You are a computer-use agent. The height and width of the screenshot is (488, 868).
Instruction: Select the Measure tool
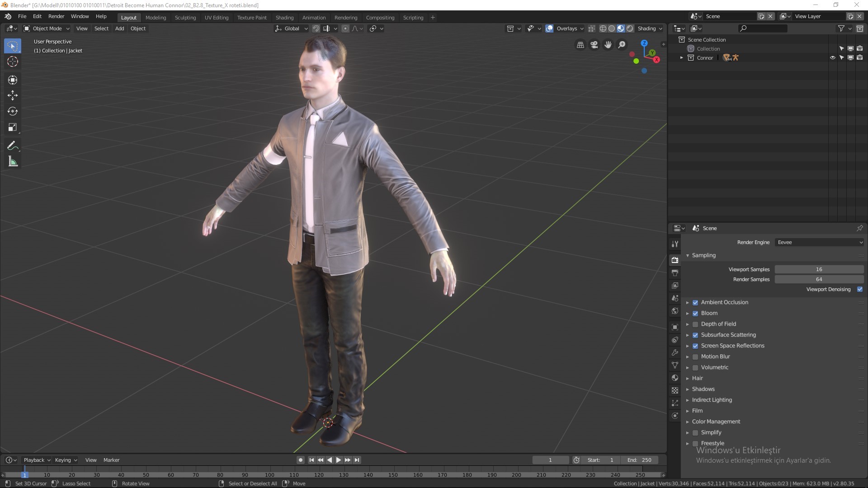pos(13,162)
